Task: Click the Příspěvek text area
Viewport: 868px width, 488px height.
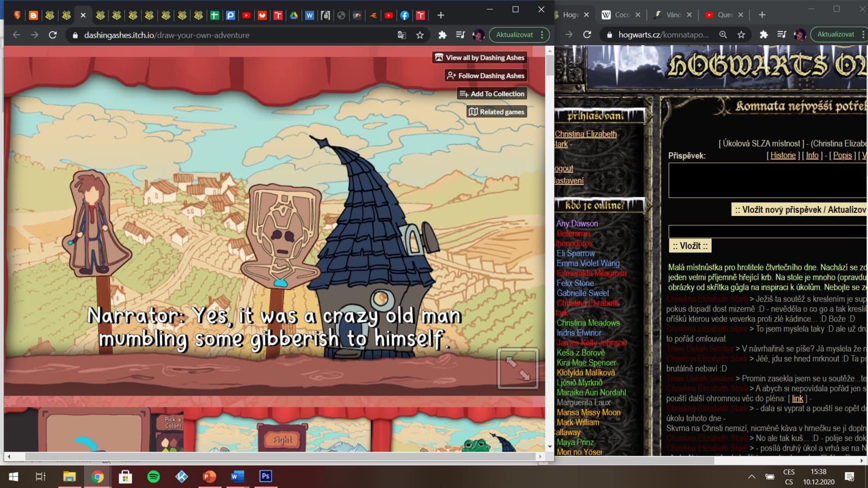Action: point(768,180)
